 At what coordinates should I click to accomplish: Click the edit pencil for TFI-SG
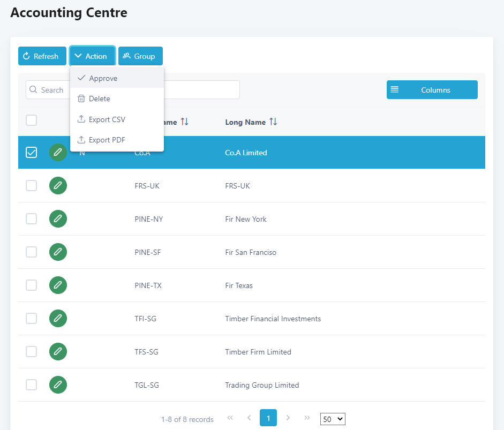click(x=58, y=319)
